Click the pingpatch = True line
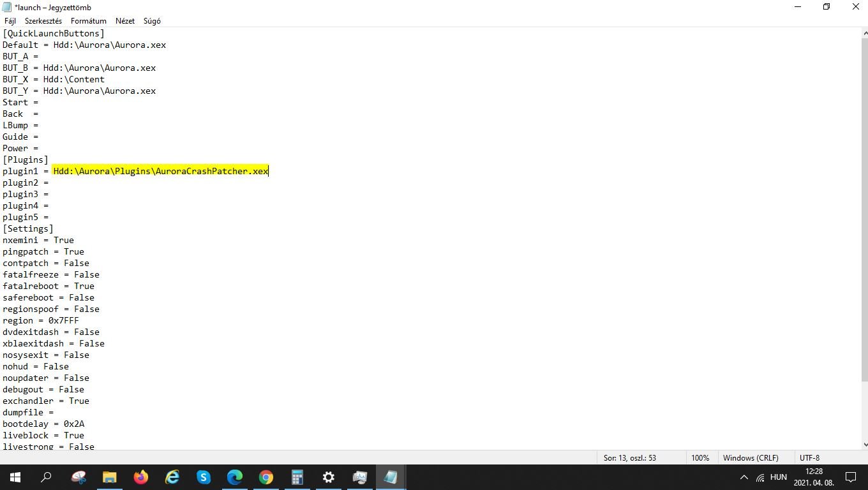 pos(43,251)
